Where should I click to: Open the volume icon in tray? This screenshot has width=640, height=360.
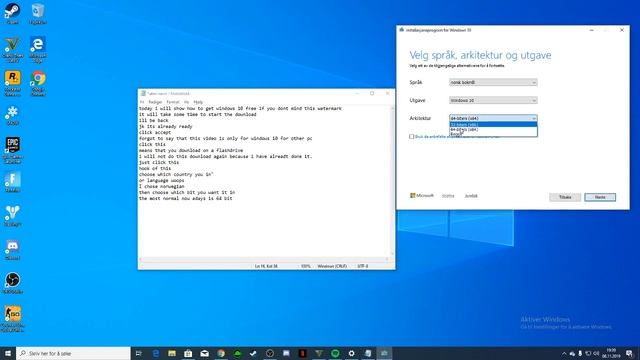[596, 353]
